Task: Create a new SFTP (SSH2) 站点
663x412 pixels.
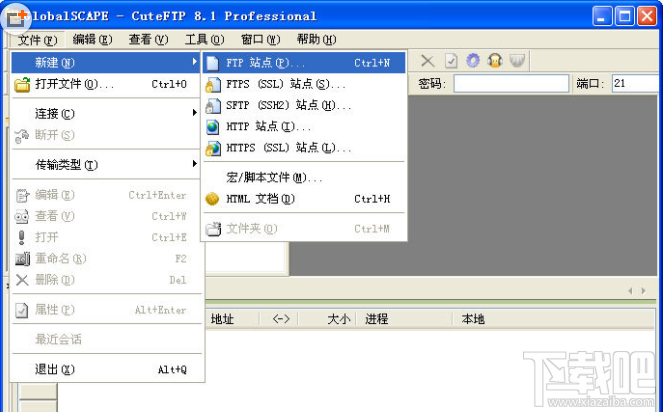Action: [x=304, y=105]
